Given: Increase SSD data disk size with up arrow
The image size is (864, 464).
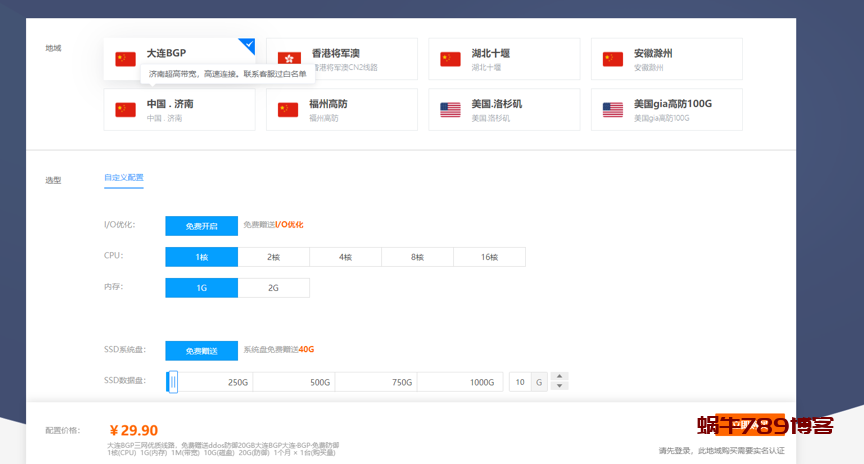Looking at the screenshot, I should click(x=560, y=377).
